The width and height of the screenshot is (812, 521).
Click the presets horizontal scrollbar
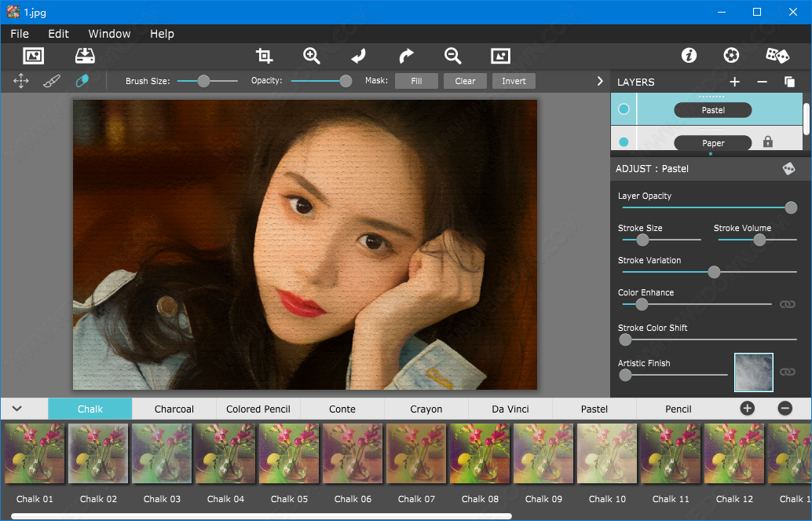pos(262,516)
